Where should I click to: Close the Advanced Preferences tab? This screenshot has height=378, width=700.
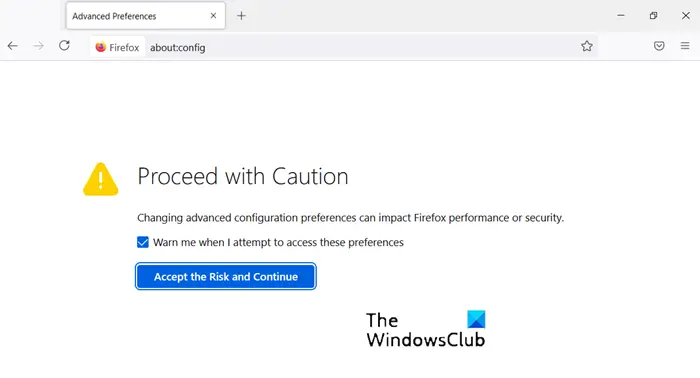[x=213, y=16]
